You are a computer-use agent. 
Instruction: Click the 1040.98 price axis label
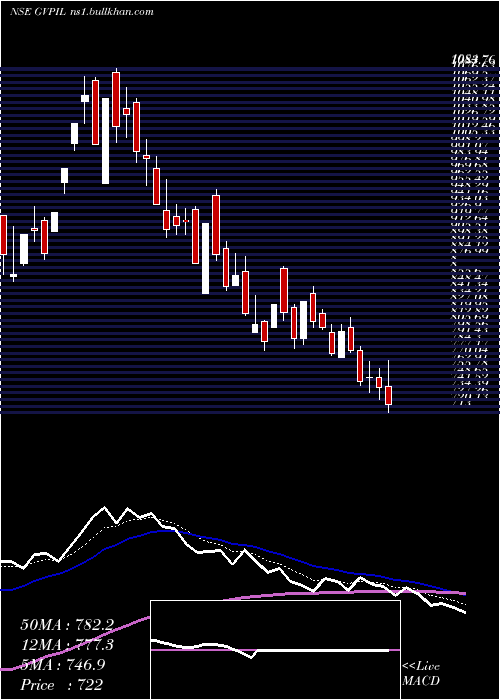pos(473,99)
